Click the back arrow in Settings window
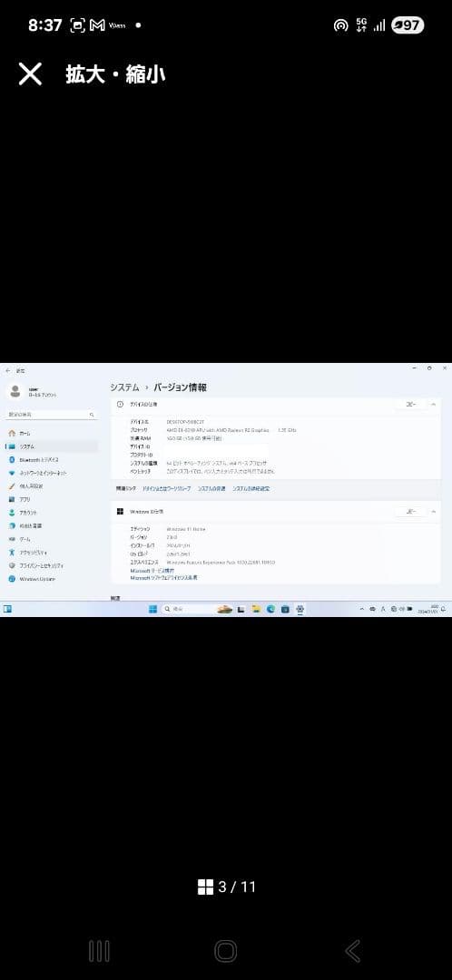Viewport: 452px width, 980px height. [7, 370]
